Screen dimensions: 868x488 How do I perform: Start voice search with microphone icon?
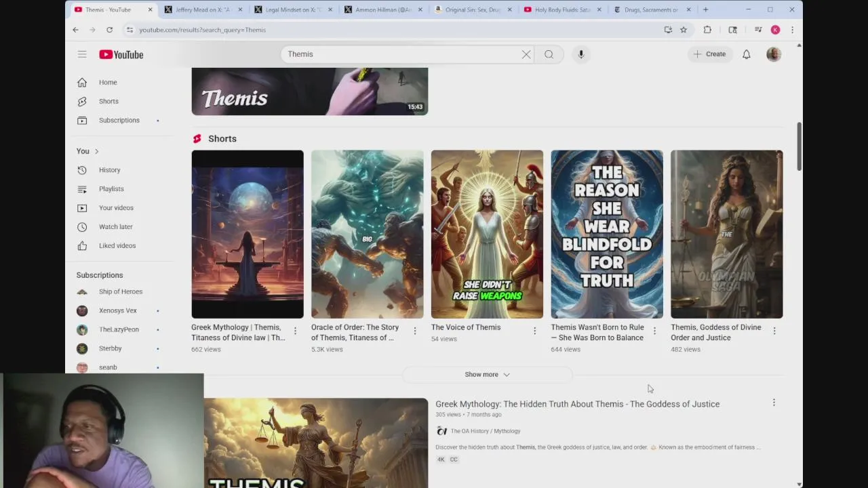pyautogui.click(x=581, y=54)
